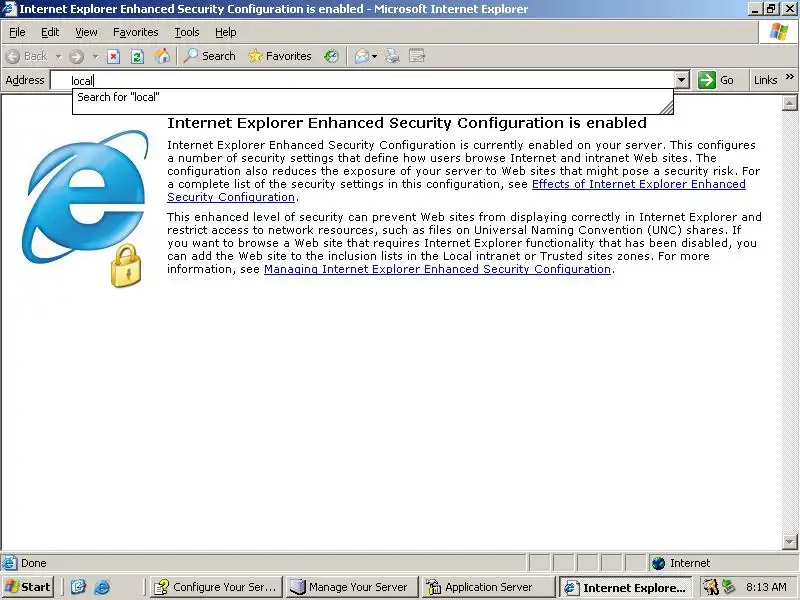Viewport: 800px width, 600px height.
Task: Open the View menu
Action: click(x=86, y=32)
